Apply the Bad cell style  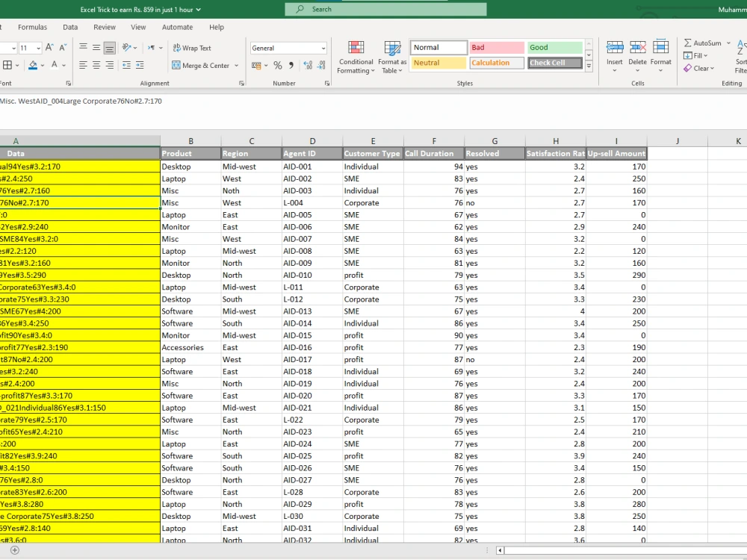tap(496, 46)
